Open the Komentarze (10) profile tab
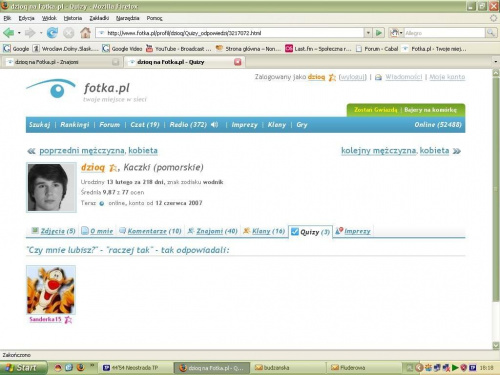The width and height of the screenshot is (500, 375). pos(150,231)
